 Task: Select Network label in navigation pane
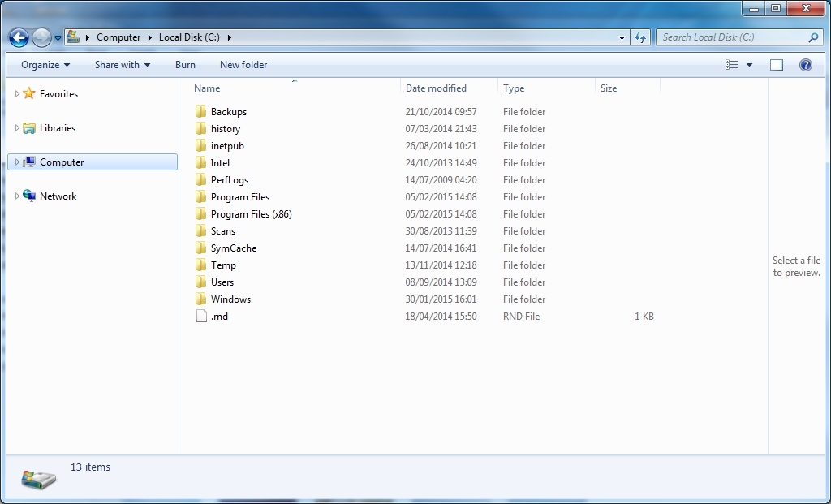point(58,196)
